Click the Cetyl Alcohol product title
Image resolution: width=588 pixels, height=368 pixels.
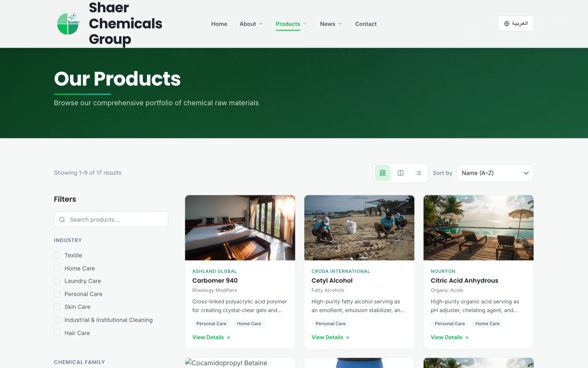332,281
